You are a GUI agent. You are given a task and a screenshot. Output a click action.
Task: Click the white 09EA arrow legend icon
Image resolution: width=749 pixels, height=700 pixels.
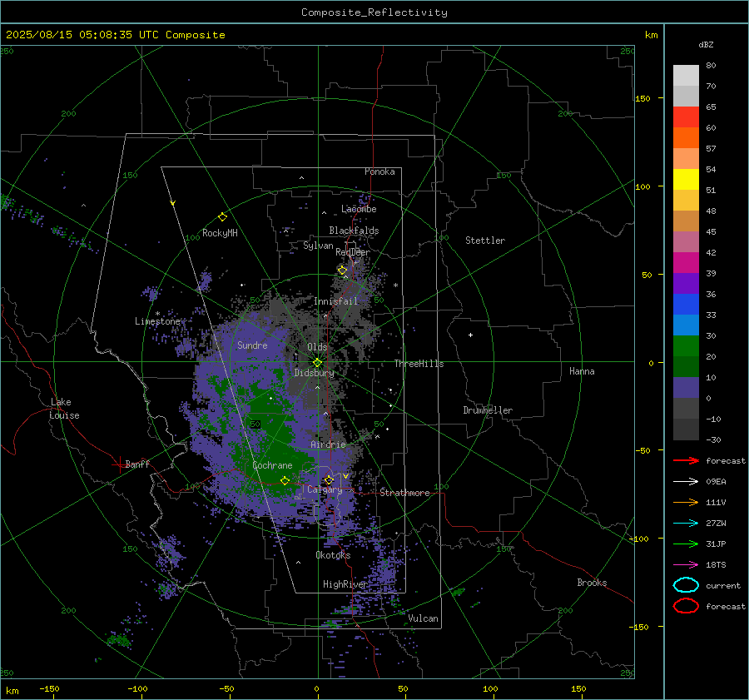[x=686, y=481]
